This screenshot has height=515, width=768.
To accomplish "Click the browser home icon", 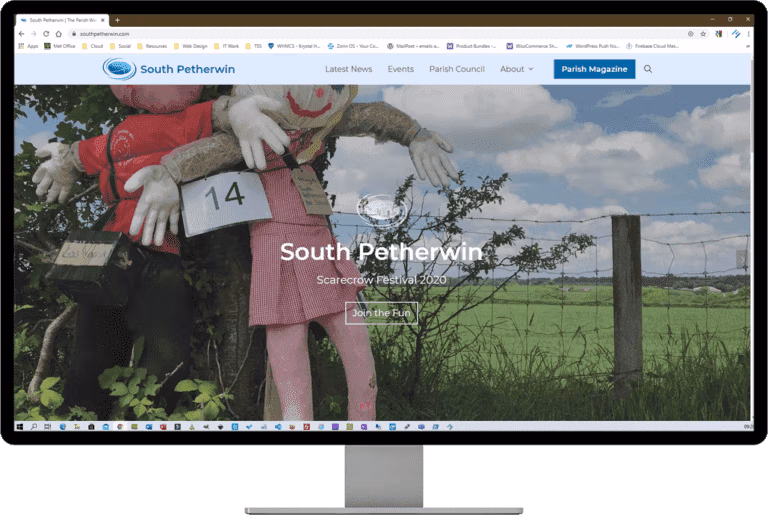I will click(x=58, y=34).
